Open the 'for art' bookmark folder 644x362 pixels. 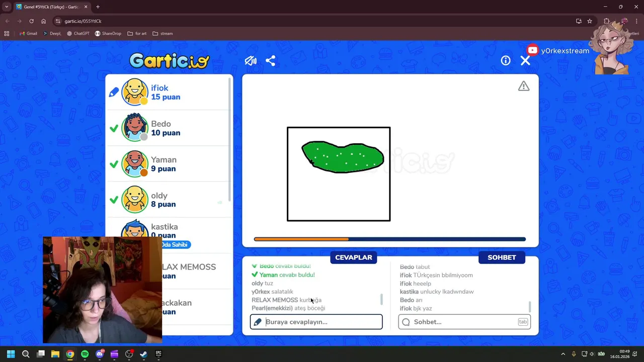point(137,34)
